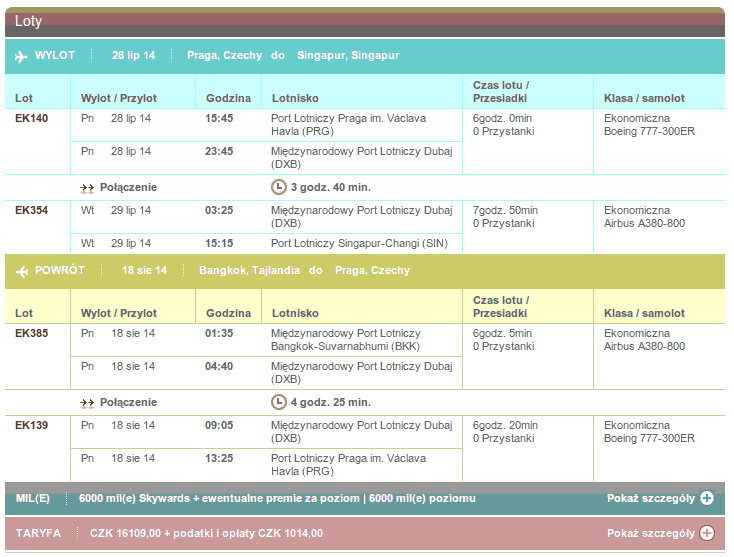The image size is (734, 557).
Task: Click flight duration 6godz. 0min
Action: coord(502,118)
